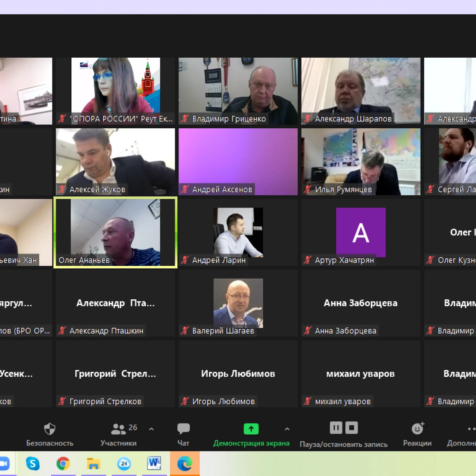Select Артур Хачатрян purple avatar
This screenshot has height=476, width=476.
361,232
